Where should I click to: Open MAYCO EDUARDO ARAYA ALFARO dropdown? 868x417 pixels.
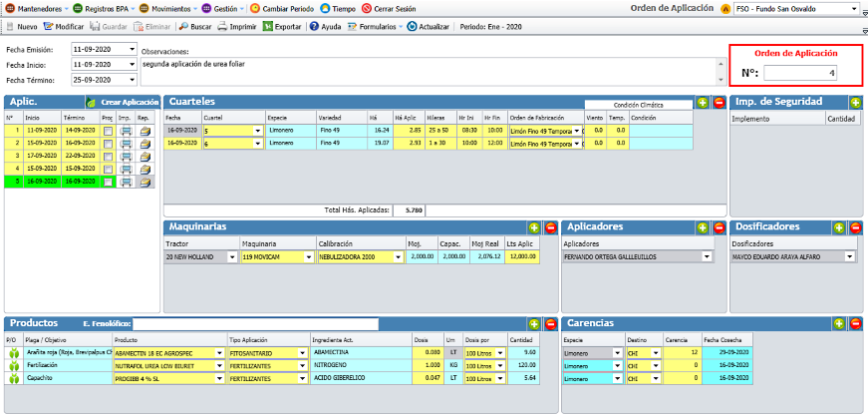pos(849,257)
